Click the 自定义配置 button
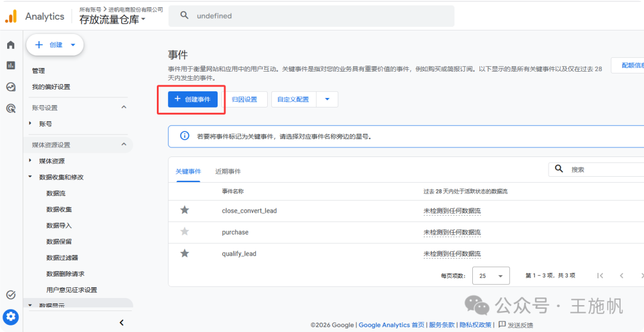Screen dimensions: 644x332 [x=293, y=99]
